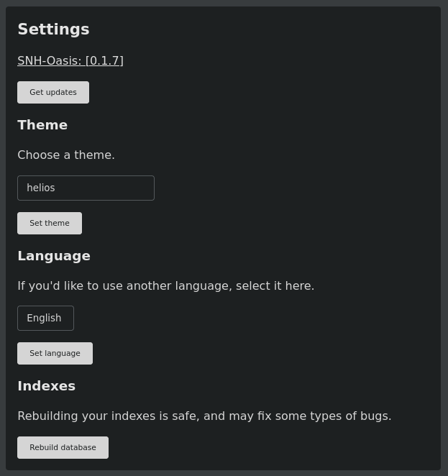Apply selection with Set theme button
Screen dimensions: 448x476
[x=50, y=223]
